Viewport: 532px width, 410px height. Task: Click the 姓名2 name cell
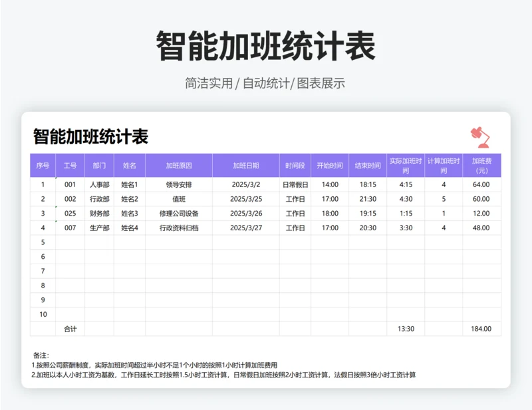tap(130, 199)
